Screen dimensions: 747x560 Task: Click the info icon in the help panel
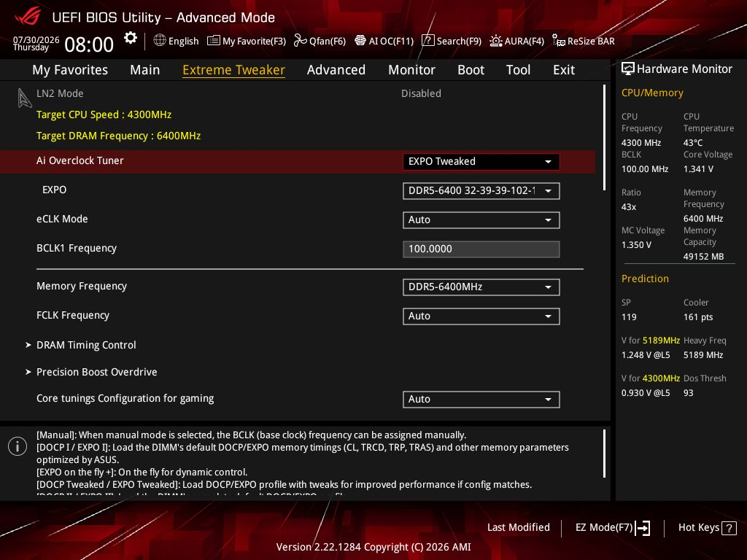(18, 447)
